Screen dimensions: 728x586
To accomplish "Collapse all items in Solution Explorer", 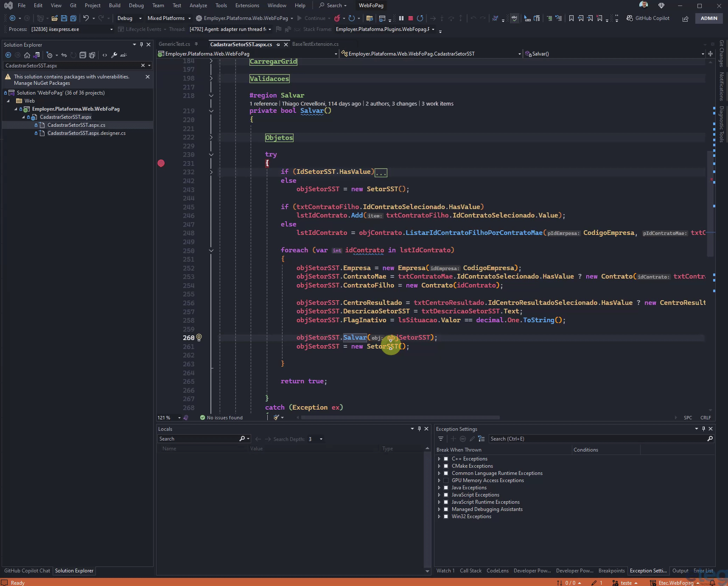I will point(83,55).
